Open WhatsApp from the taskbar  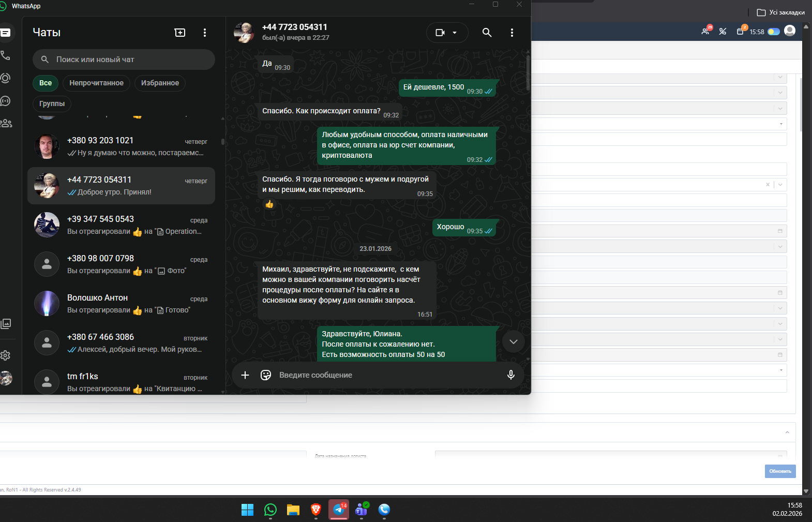(x=270, y=510)
